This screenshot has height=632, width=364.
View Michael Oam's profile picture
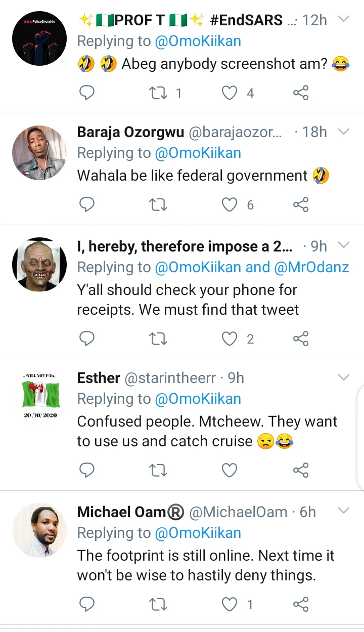[x=39, y=530]
